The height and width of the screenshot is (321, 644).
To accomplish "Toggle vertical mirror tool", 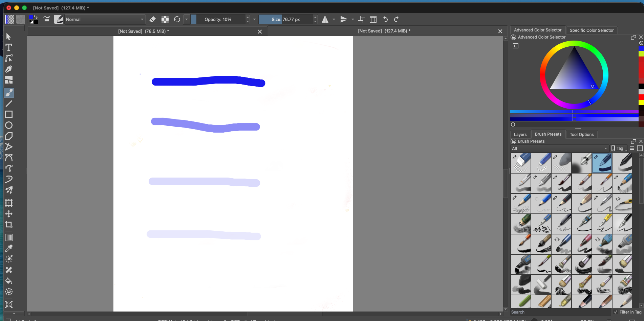I will coord(344,19).
